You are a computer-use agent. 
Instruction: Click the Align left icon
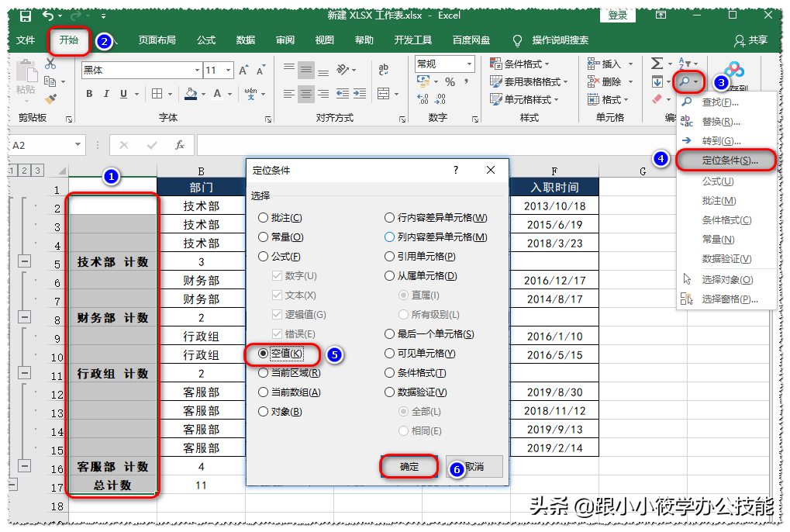pos(288,94)
